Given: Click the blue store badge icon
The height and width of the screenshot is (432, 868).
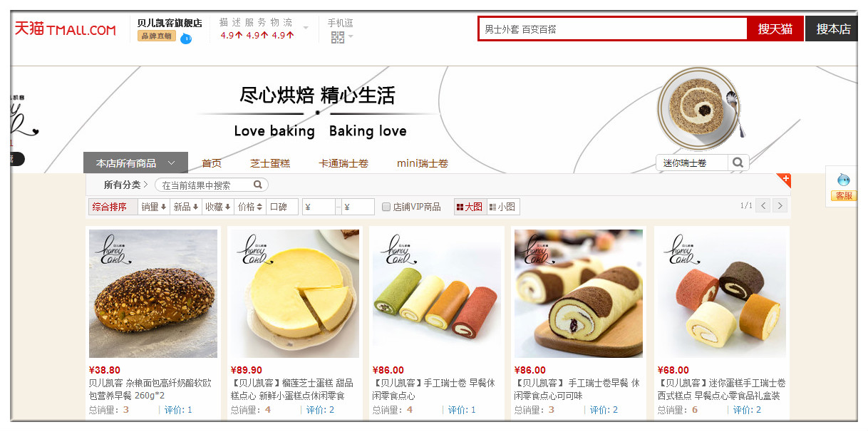Looking at the screenshot, I should coord(186,38).
